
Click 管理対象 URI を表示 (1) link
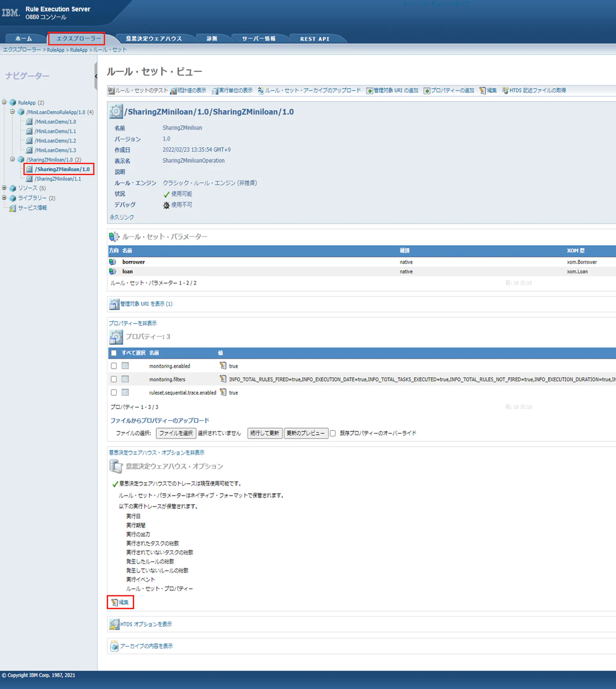tap(146, 304)
